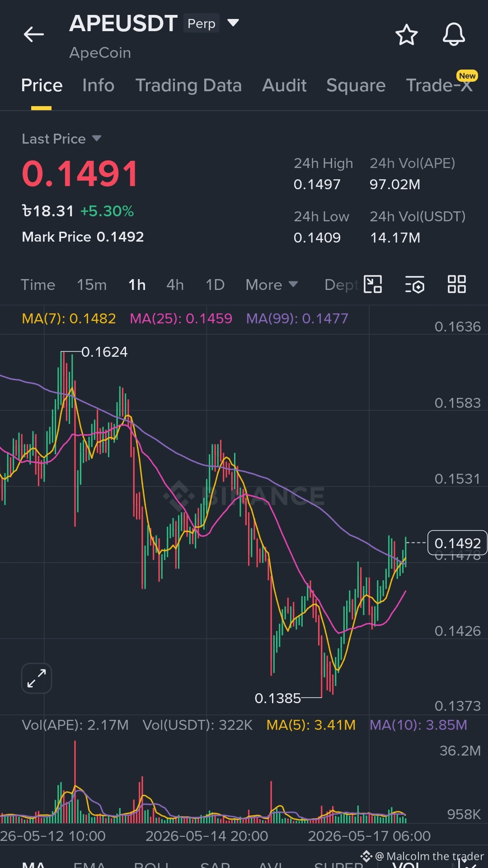This screenshot has height=868, width=488.
Task: Select the 15m chart interval
Action: click(x=92, y=285)
